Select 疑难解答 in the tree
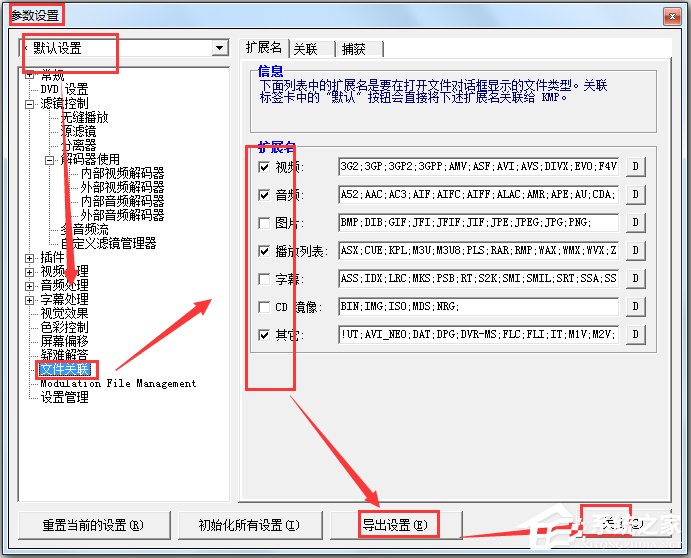The image size is (691, 558). pyautogui.click(x=64, y=355)
